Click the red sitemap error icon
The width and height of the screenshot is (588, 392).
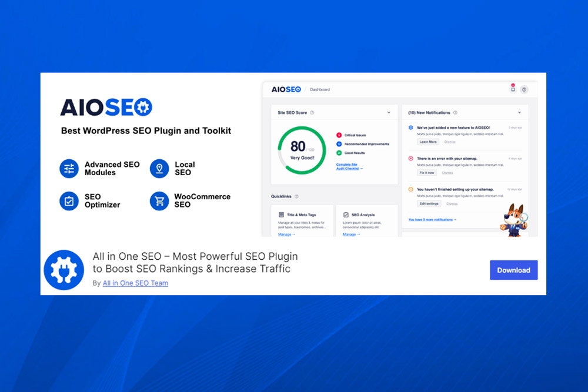(410, 159)
